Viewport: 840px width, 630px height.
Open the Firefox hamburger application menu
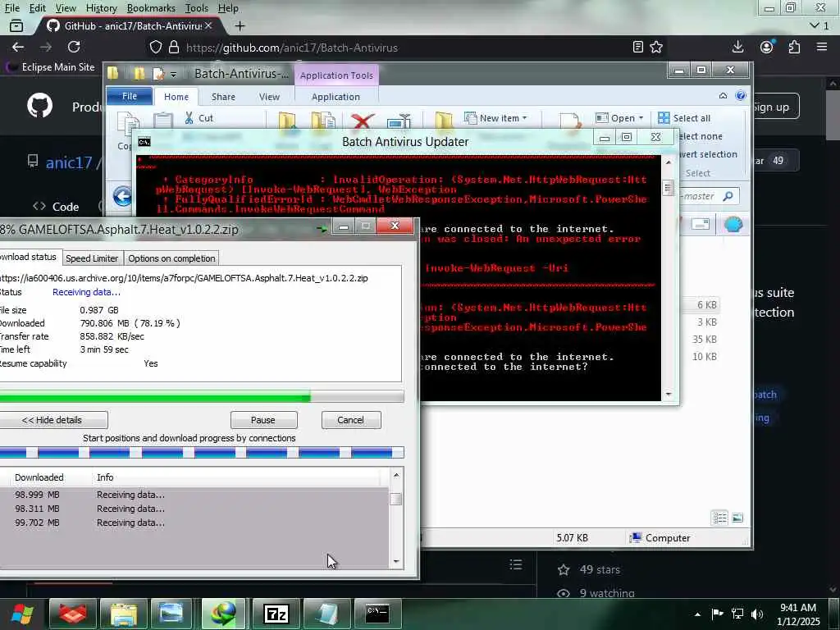pos(822,47)
